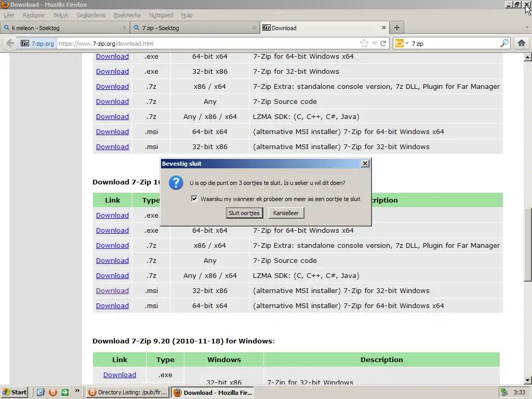The width and height of the screenshot is (532, 399).
Task: Click the scrollbar up arrow
Action: 527,57
